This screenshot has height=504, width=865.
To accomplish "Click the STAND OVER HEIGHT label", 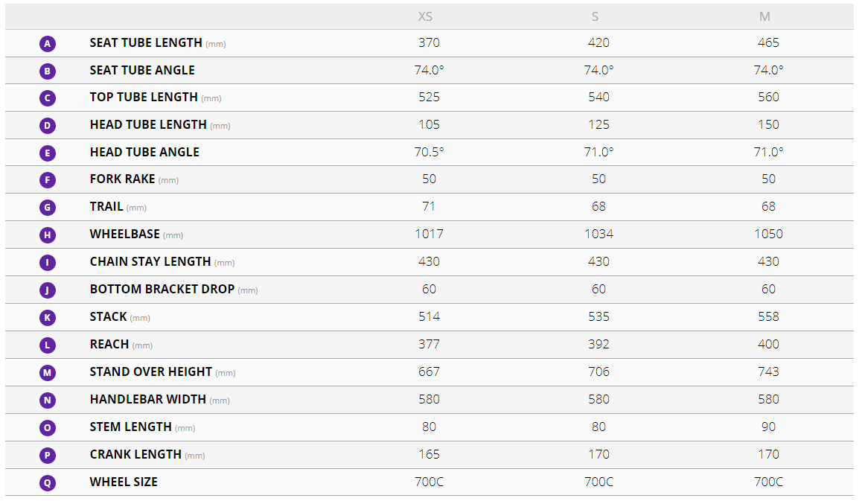I will (x=151, y=371).
